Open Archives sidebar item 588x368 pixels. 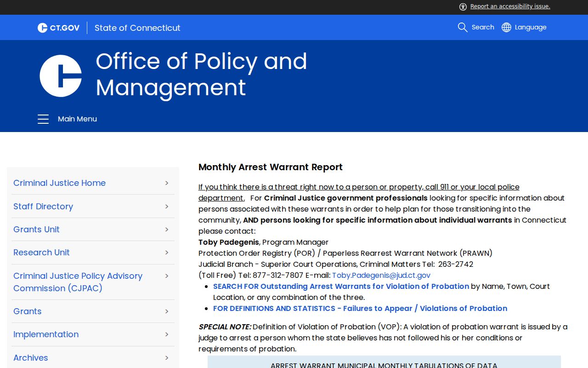point(30,358)
